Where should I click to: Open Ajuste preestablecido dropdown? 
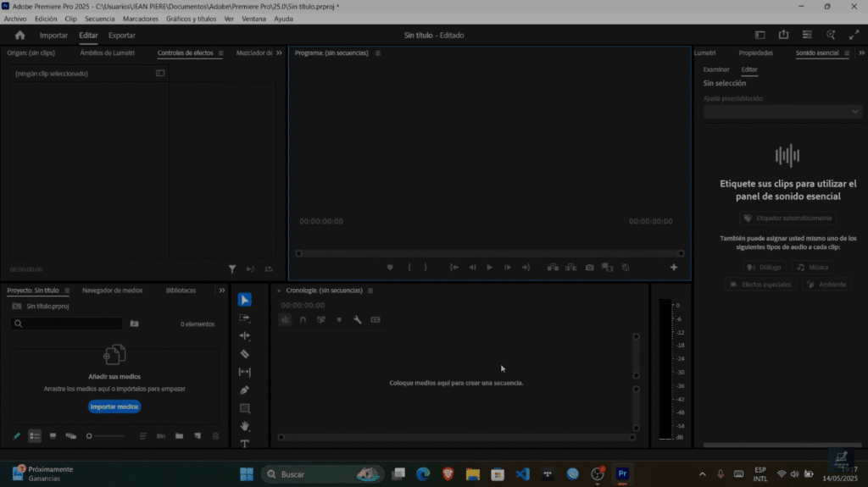pyautogui.click(x=782, y=111)
